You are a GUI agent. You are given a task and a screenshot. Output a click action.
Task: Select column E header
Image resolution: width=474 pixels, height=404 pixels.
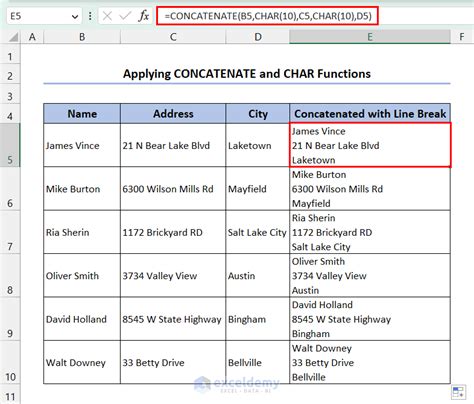coord(370,37)
